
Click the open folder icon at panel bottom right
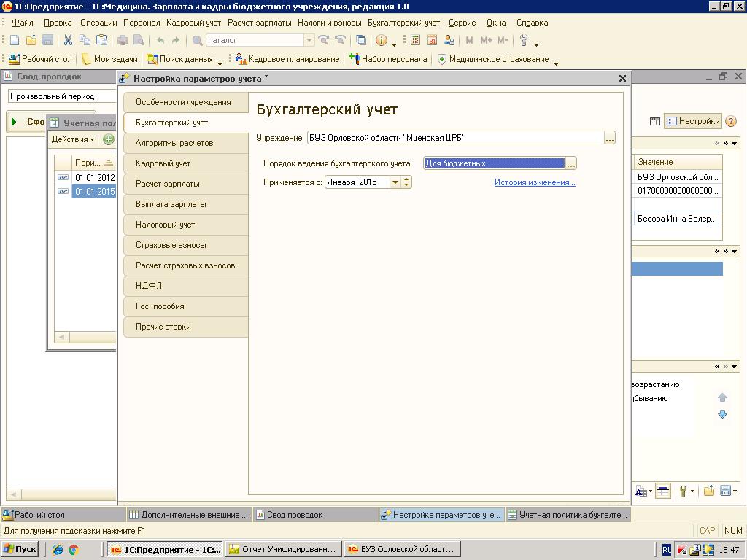[x=709, y=491]
